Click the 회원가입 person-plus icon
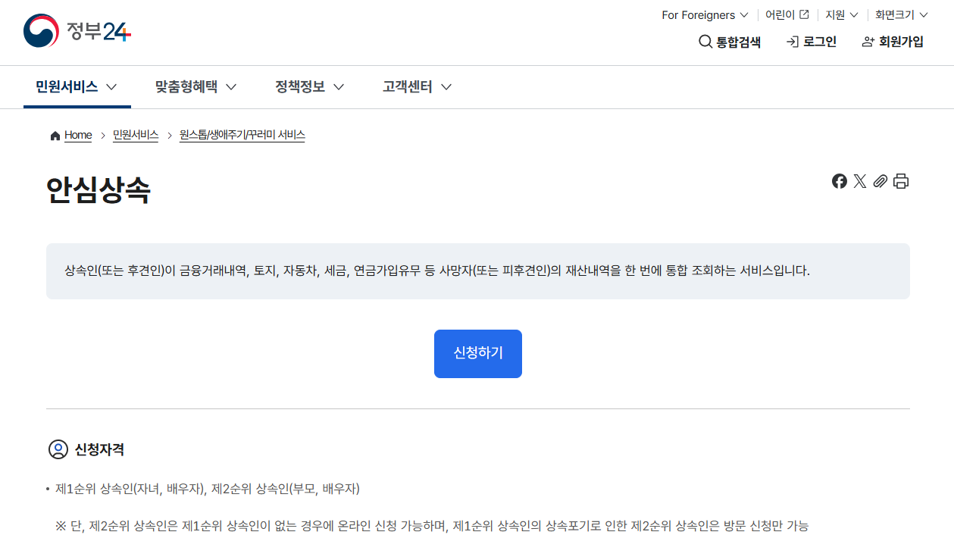Image resolution: width=954 pixels, height=560 pixels. click(x=868, y=42)
